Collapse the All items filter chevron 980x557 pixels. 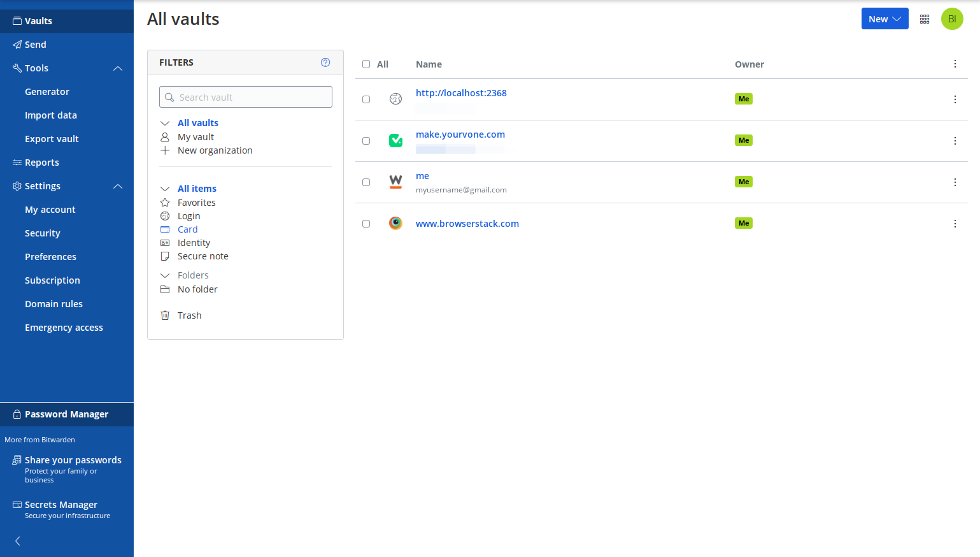pyautogui.click(x=165, y=189)
